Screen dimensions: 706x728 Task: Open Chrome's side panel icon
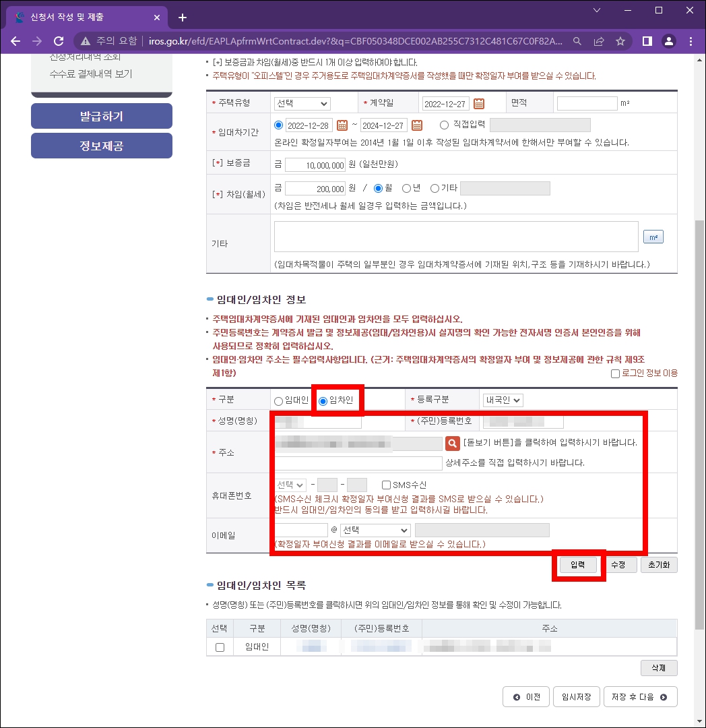click(646, 41)
